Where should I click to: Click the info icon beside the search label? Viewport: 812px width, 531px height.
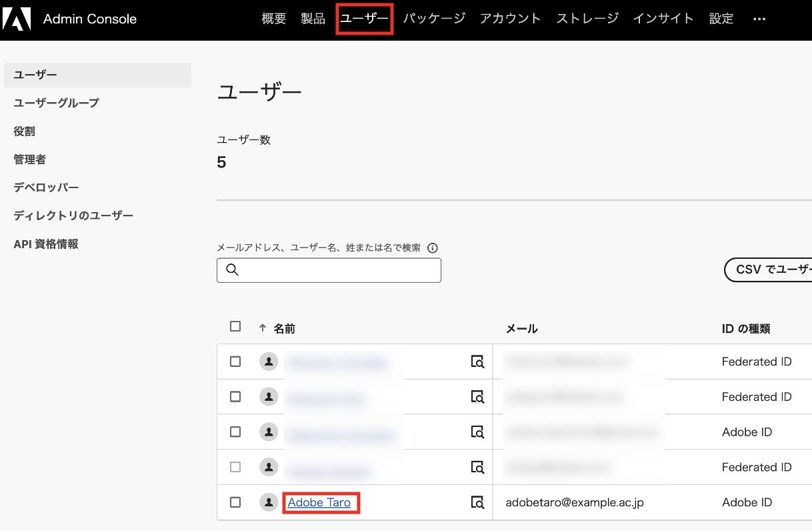click(x=432, y=248)
